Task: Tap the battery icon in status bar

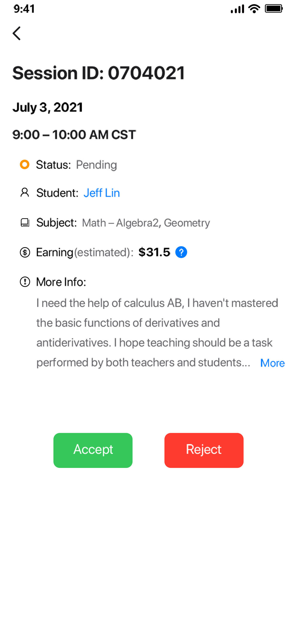Action: pos(274,9)
